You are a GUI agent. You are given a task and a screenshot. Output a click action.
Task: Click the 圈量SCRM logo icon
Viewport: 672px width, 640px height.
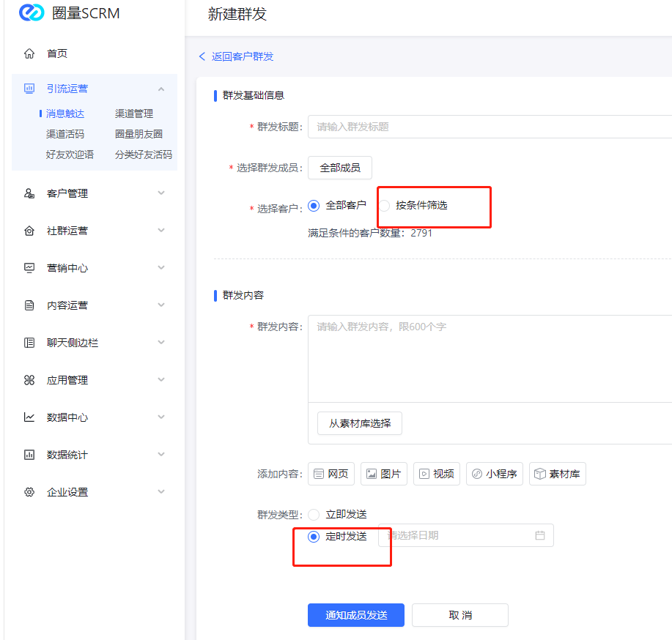point(32,14)
